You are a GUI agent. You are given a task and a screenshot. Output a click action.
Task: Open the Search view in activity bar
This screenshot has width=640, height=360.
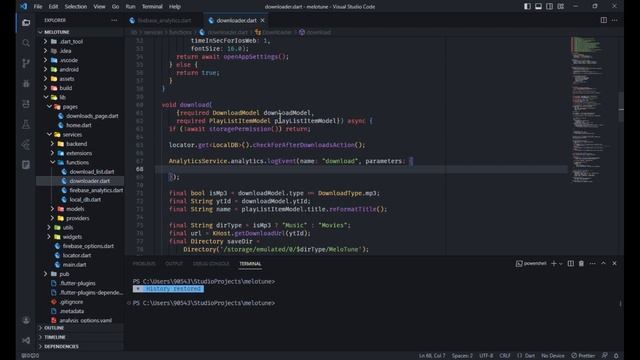pos(26,43)
